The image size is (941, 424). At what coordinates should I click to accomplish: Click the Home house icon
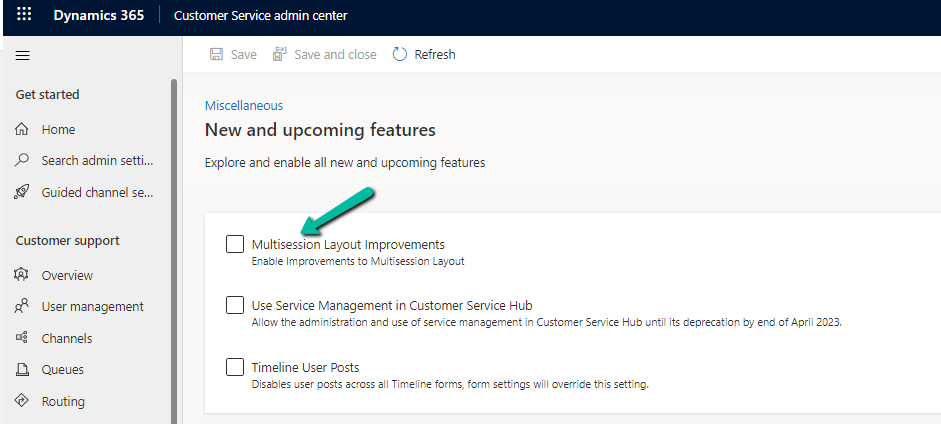coord(22,130)
